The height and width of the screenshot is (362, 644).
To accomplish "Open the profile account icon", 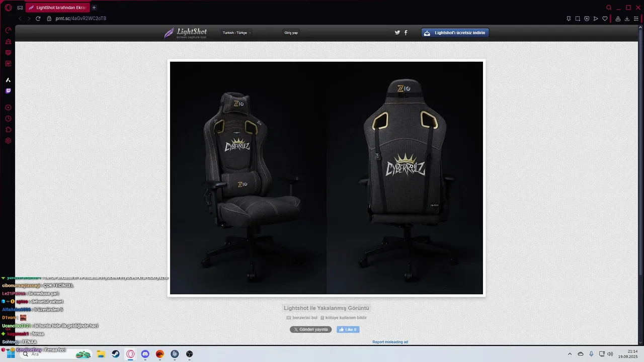I will click(618, 19).
